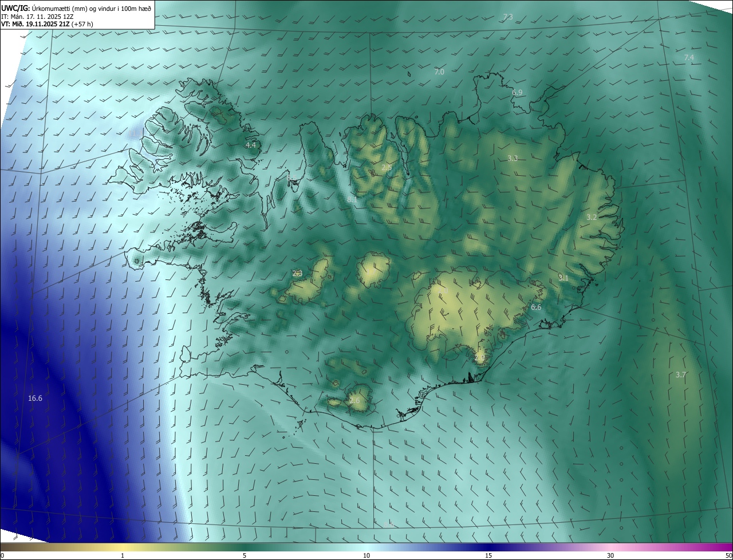This screenshot has width=733, height=560.
Task: Click the 10 tick on the colour scale
Action: click(366, 556)
